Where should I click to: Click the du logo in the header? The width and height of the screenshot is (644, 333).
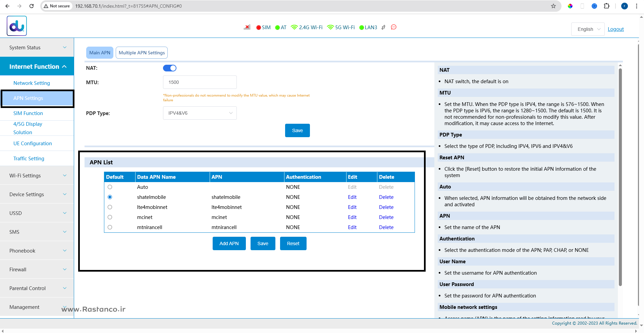[x=17, y=26]
